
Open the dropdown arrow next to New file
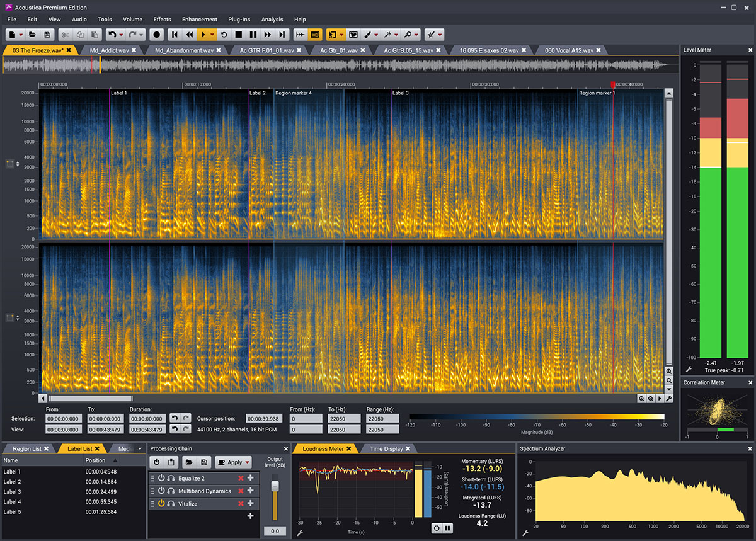(22, 35)
